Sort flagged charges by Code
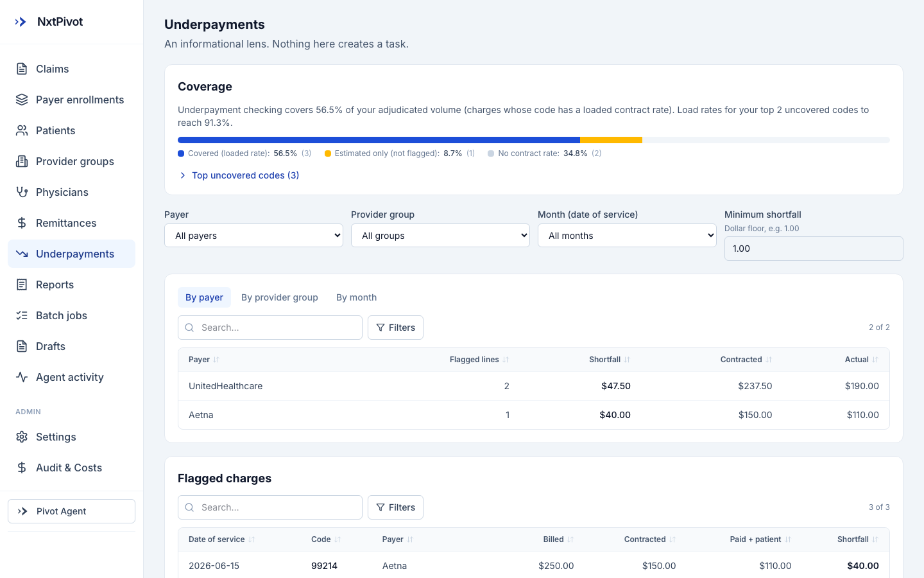 point(326,539)
